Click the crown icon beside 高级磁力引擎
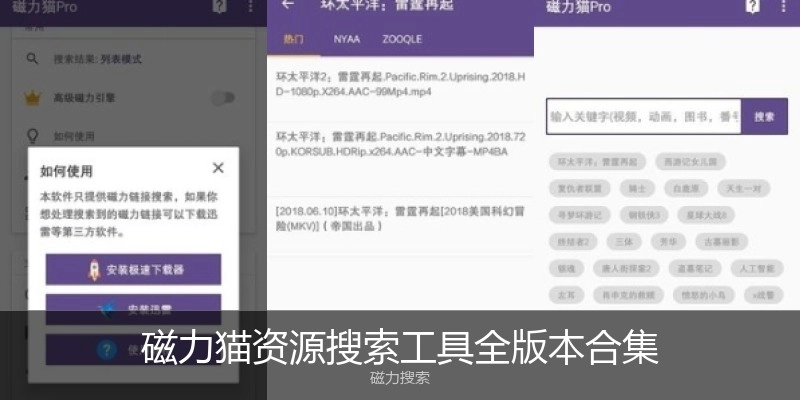800x400 pixels. 32,98
